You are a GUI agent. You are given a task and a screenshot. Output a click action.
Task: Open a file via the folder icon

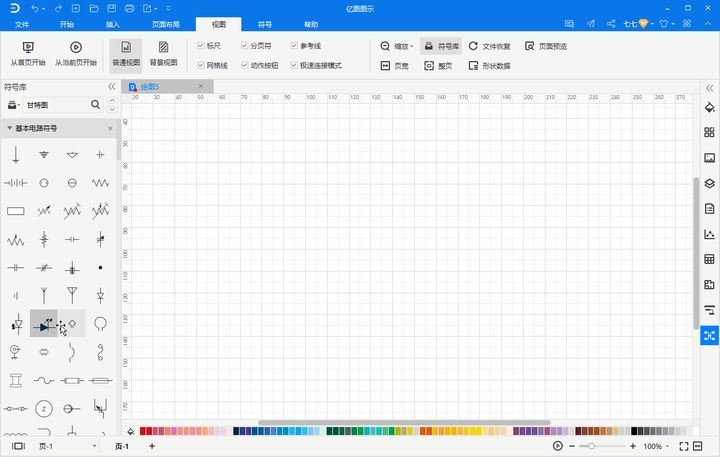[x=94, y=9]
